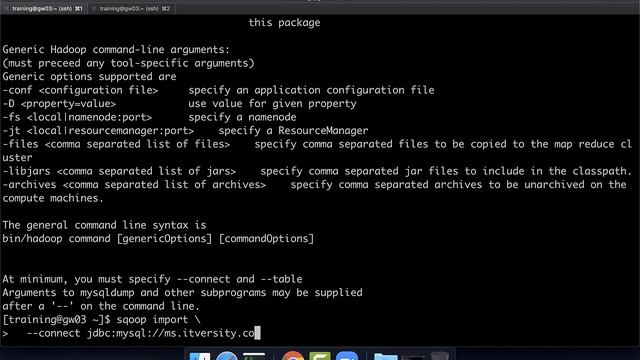The width and height of the screenshot is (640, 360).
Task: Click 'bin/hadoop command [genericOptions] [commandOptions]' line
Action: coord(158,239)
